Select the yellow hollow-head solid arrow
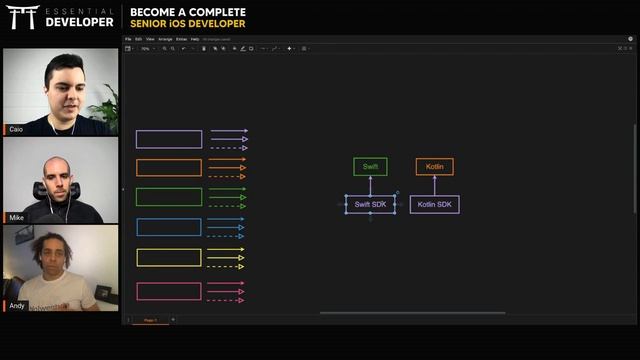 click(x=226, y=258)
